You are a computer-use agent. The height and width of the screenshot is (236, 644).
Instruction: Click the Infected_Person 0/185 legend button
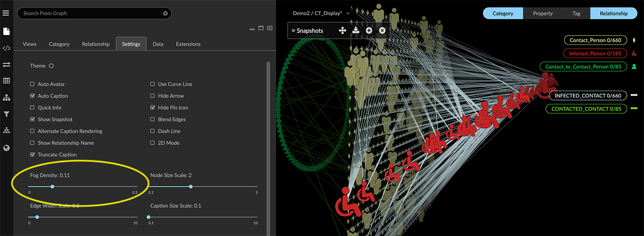[x=595, y=53]
